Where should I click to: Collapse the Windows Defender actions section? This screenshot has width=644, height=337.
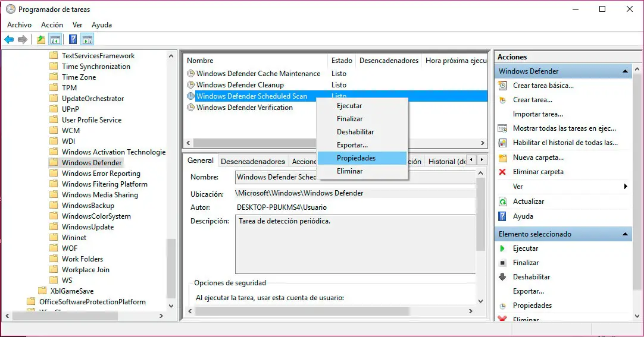point(625,71)
